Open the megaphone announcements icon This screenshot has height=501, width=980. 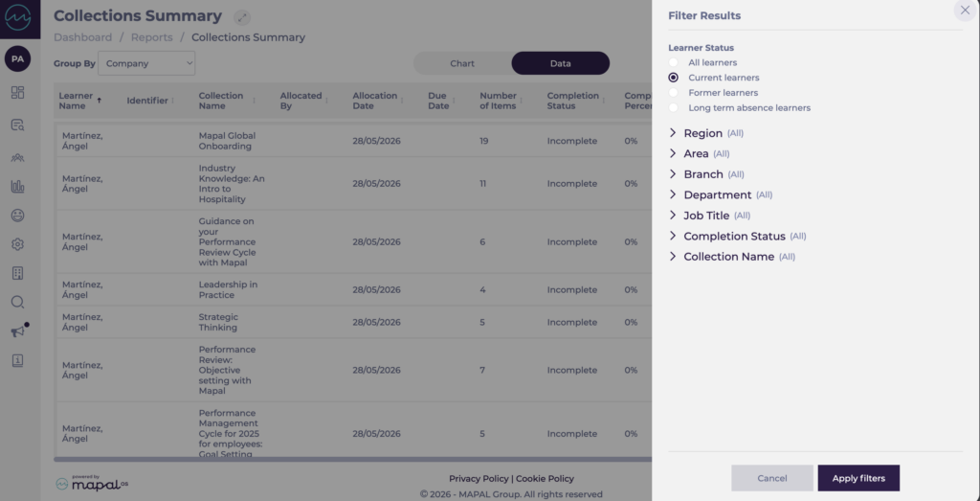click(18, 330)
